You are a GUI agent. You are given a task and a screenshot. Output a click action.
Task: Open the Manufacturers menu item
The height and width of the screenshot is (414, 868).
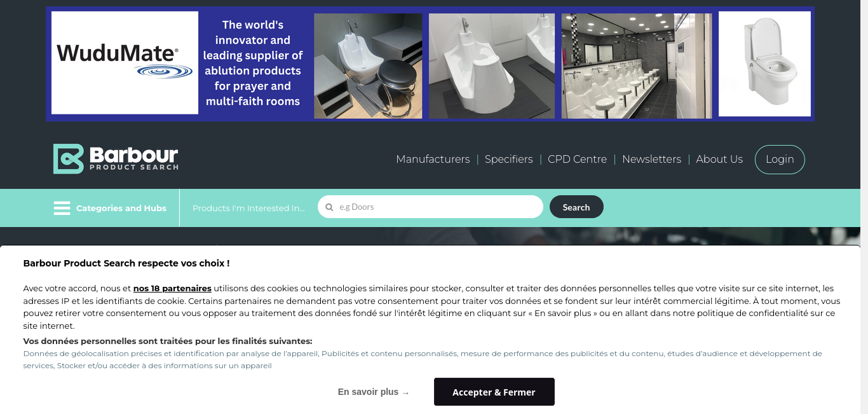click(x=433, y=159)
